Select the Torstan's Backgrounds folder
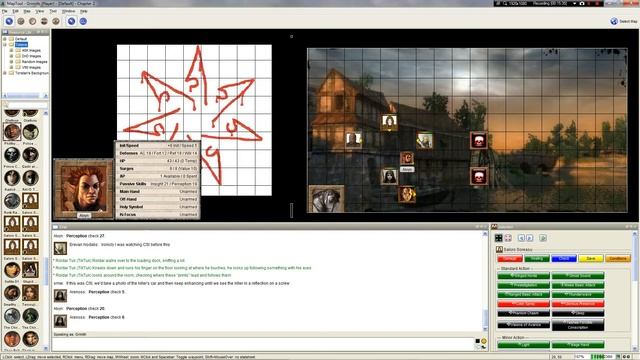 32,73
